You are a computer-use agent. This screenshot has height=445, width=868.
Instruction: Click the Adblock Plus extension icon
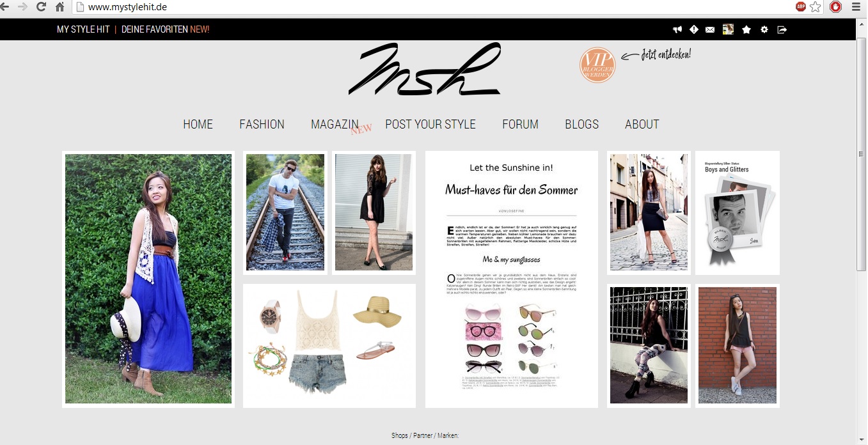tap(801, 7)
